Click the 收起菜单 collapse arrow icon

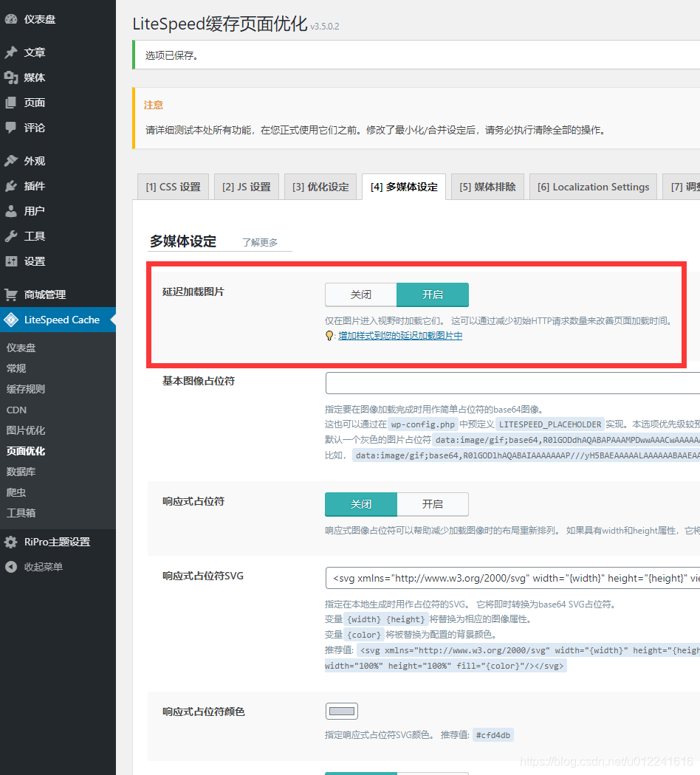coord(11,567)
